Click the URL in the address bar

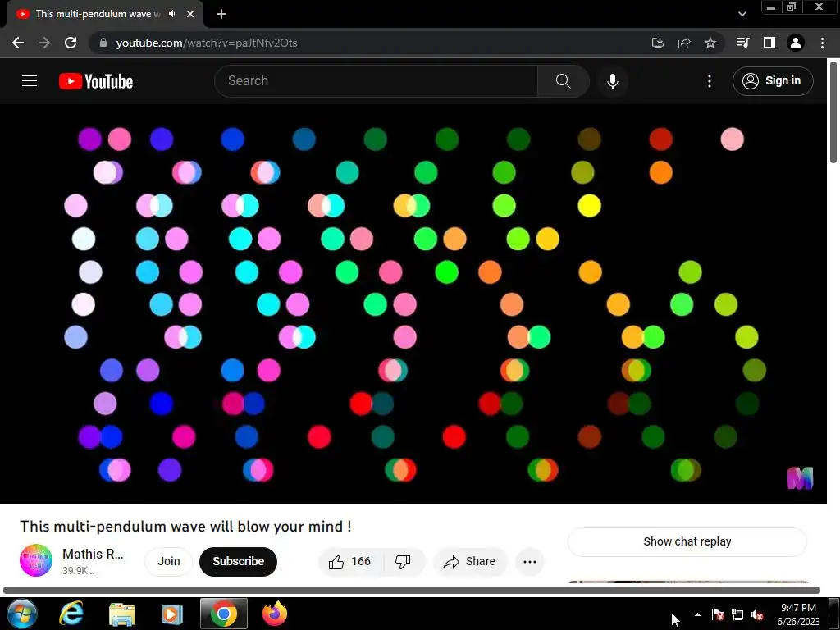206,43
